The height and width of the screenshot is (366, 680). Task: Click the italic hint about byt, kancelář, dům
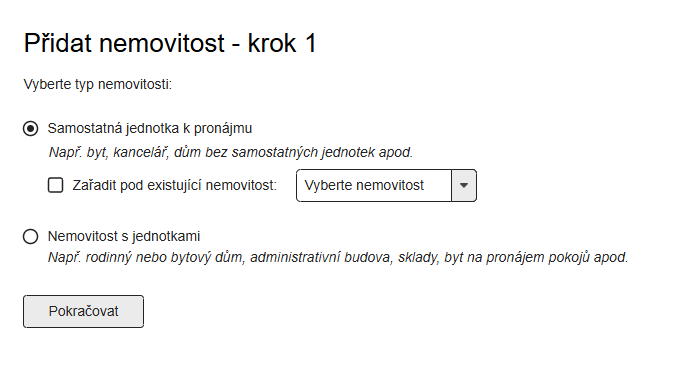point(231,152)
